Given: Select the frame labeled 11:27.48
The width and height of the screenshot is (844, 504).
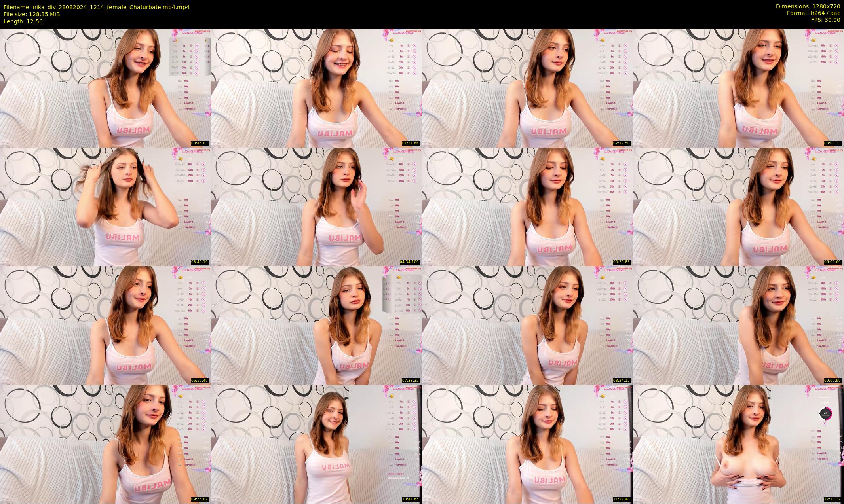Looking at the screenshot, I should [x=527, y=444].
